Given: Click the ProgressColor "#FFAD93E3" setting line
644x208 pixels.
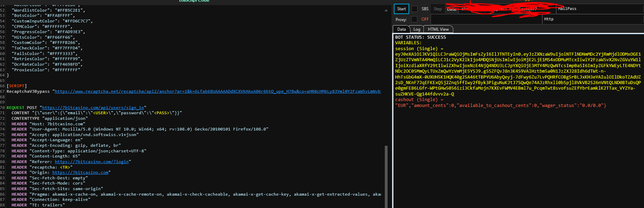Looking at the screenshot, I should pyautogui.click(x=48, y=32).
